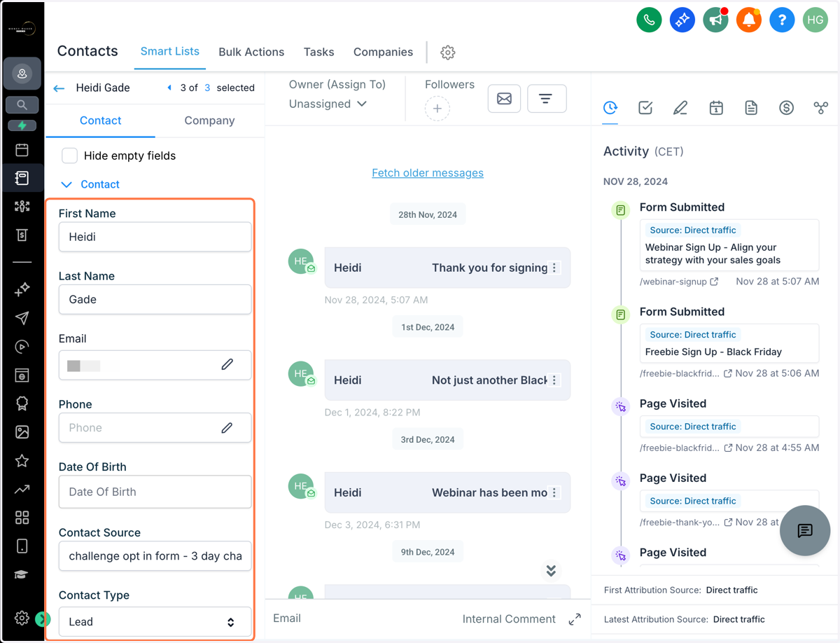Open the calendar icon in left sidebar
Screen dimensions: 840x643
(x=22, y=150)
